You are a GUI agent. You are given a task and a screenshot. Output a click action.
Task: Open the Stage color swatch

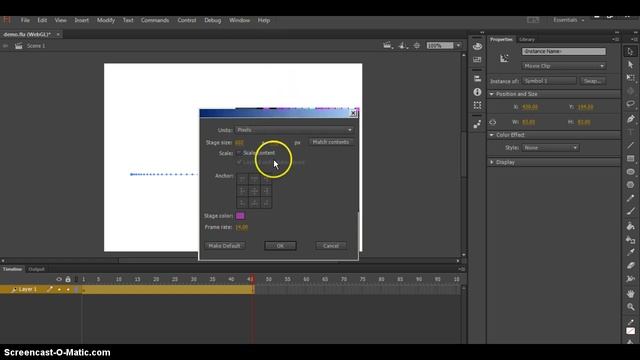(x=240, y=216)
